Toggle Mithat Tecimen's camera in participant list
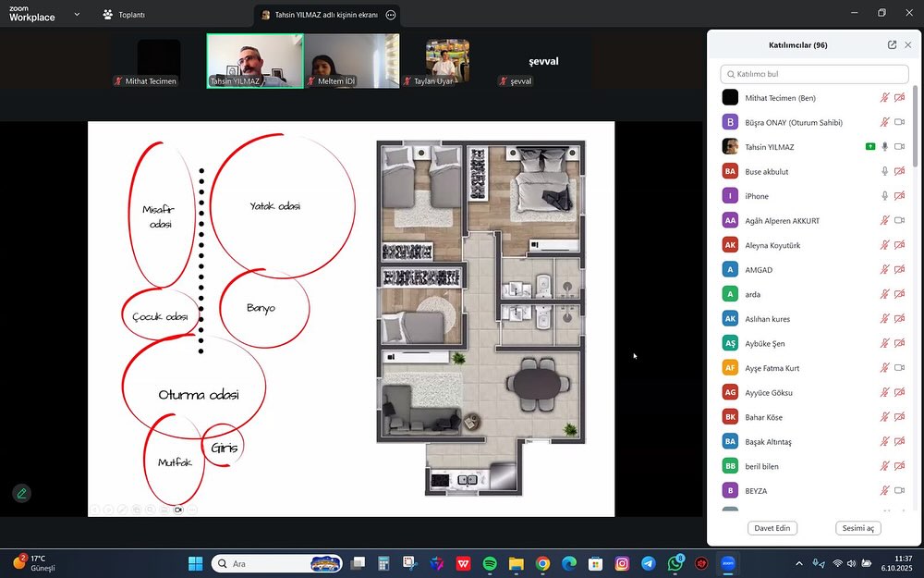Image resolution: width=924 pixels, height=578 pixels. (899, 98)
